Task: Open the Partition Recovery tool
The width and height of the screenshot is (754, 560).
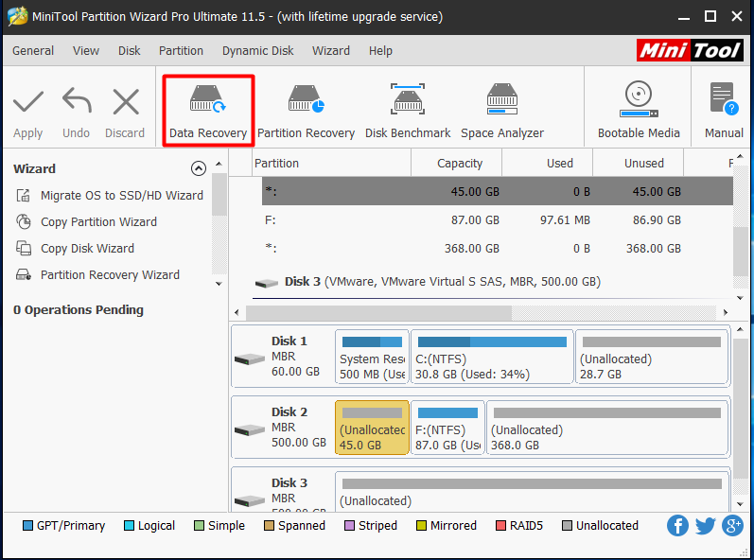Action: tap(306, 111)
